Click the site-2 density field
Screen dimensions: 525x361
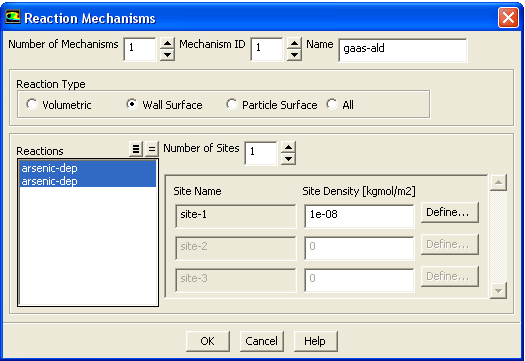(x=359, y=248)
